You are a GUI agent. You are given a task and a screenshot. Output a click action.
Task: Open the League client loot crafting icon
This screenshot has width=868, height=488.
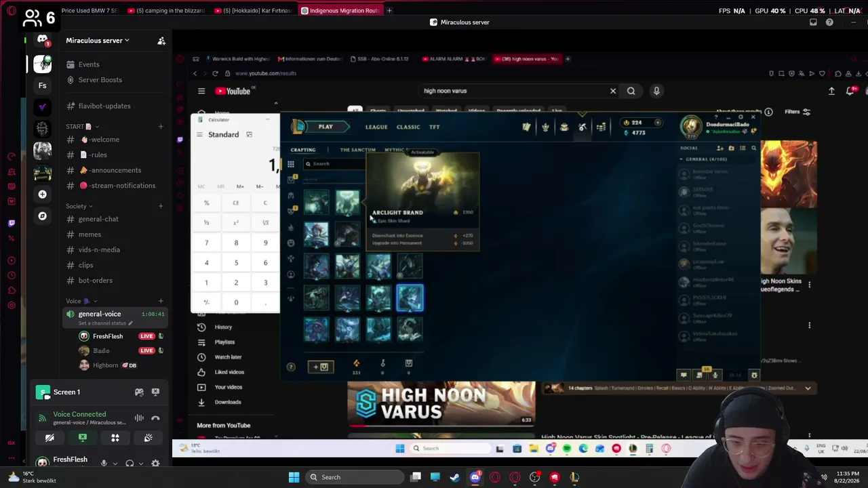583,127
